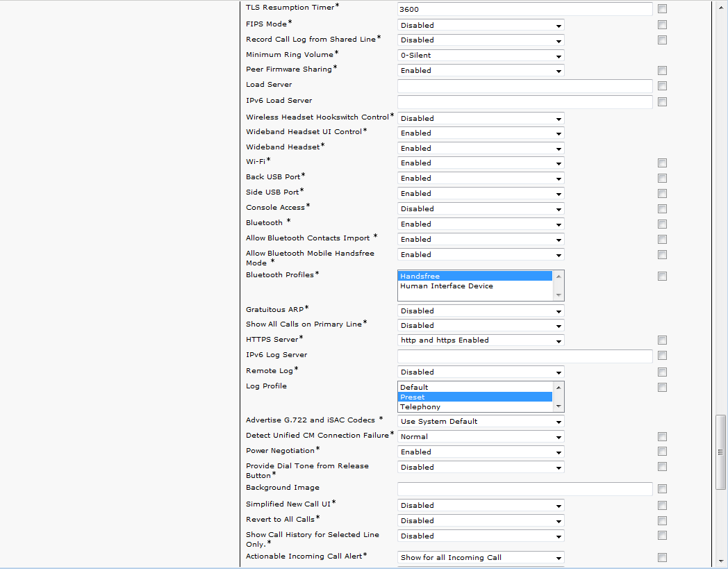The width and height of the screenshot is (728, 569).
Task: Expand the Detect Unified CM Connection Failure dropdown
Action: coord(481,437)
